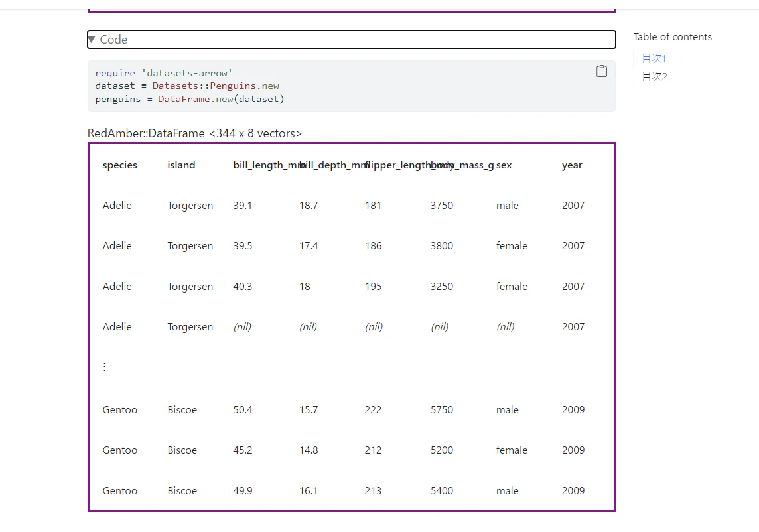Click the vertical ellipsis row in the table
The height and width of the screenshot is (532, 759).
(104, 367)
